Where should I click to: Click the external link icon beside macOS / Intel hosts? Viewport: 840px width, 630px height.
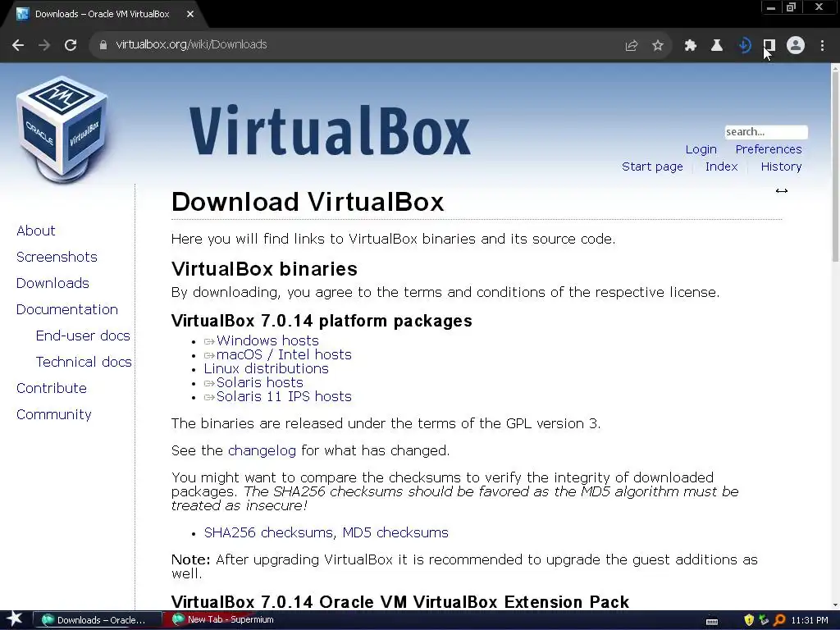point(209,356)
